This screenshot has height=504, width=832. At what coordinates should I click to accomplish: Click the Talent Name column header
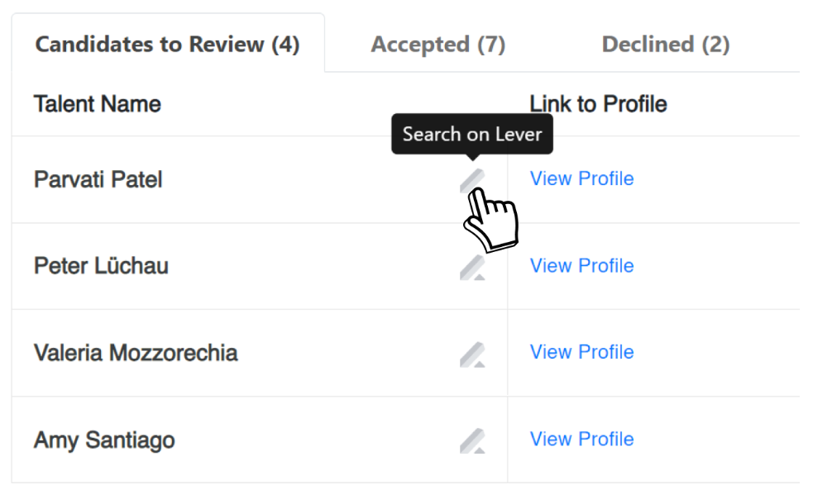click(x=97, y=103)
